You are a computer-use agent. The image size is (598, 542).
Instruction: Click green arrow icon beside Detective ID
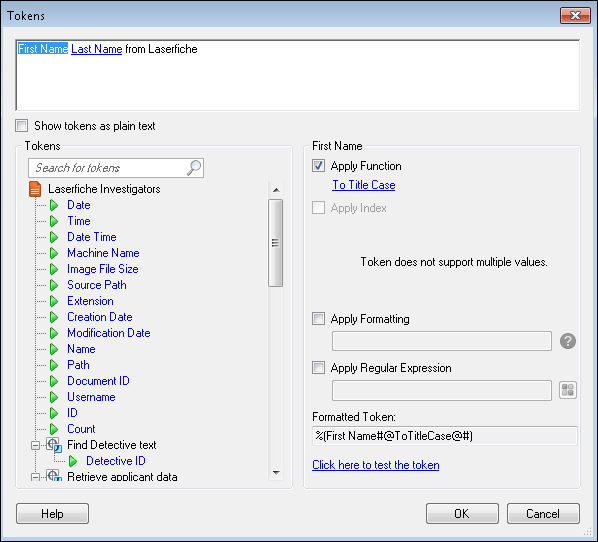[73, 461]
